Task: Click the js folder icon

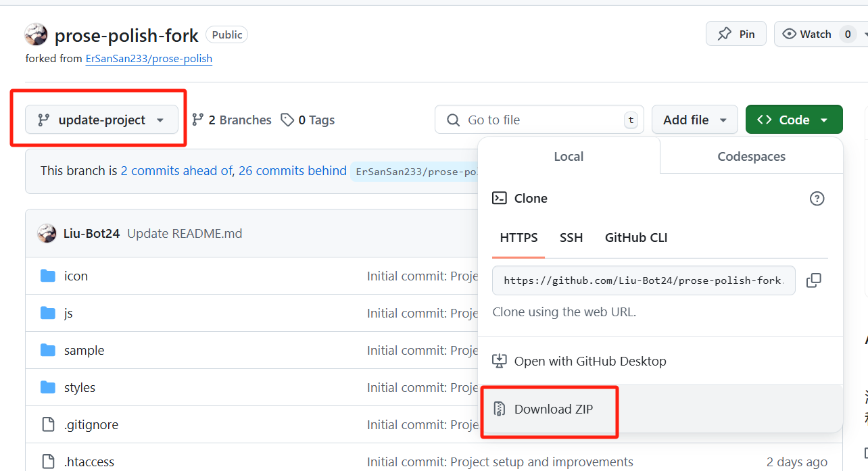Action: coord(47,313)
